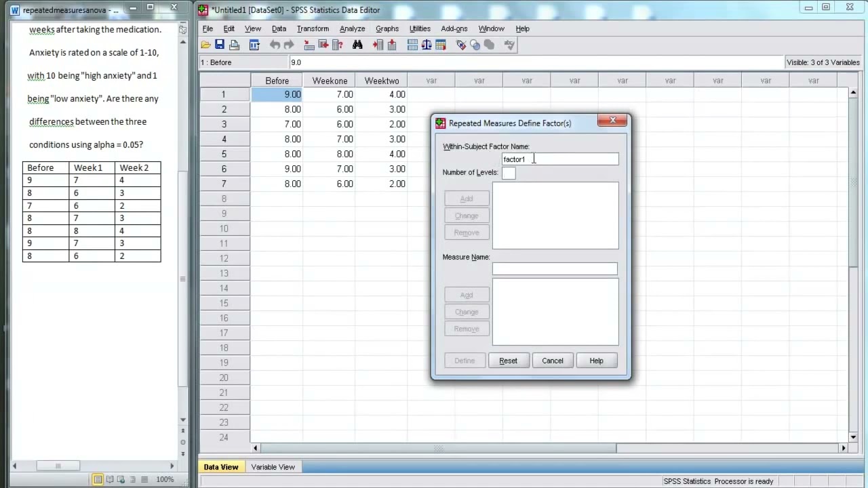Click the SPSS horizontal scrollbar right arrow
Viewport: 868px width, 488px height.
pyautogui.click(x=844, y=448)
